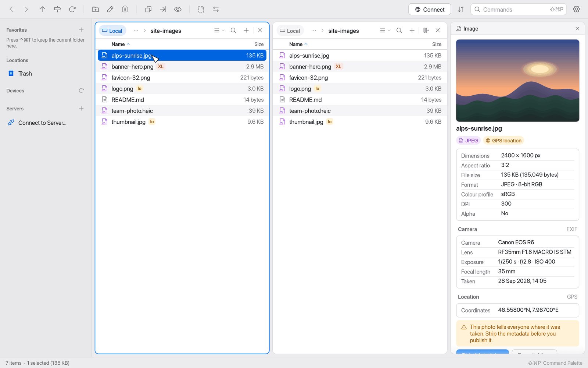Add a server with the plus icon

(81, 109)
